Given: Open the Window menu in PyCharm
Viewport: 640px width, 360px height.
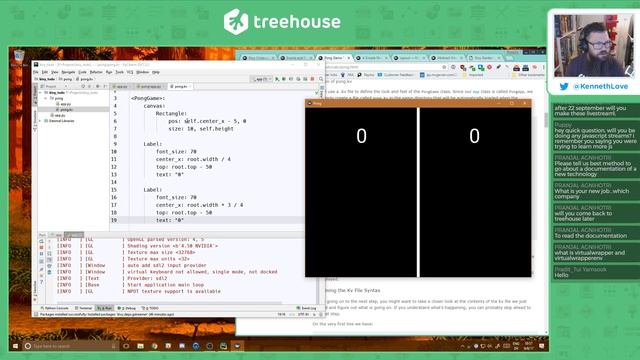Looking at the screenshot, I should [142, 72].
